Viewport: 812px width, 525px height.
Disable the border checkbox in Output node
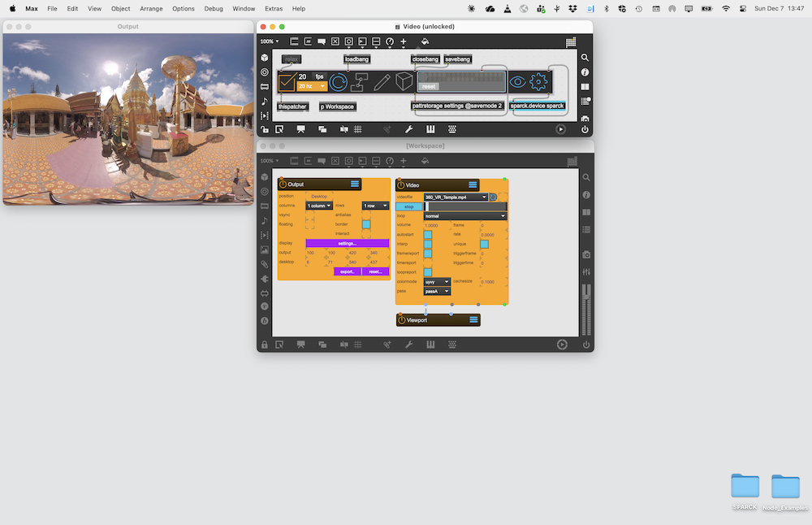[x=366, y=224]
